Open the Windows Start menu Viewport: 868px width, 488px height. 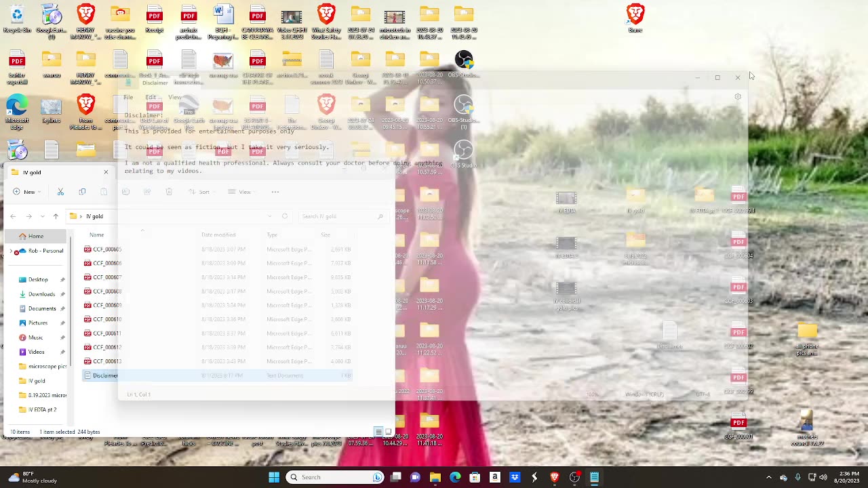click(x=274, y=477)
